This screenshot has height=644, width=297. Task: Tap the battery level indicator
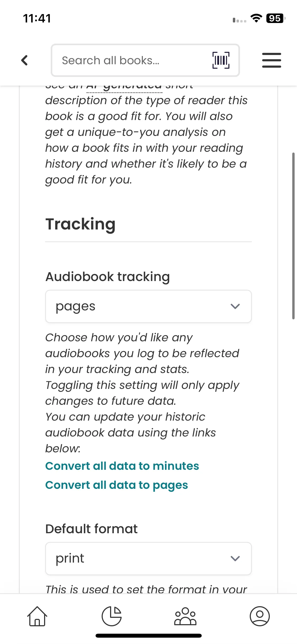(x=275, y=19)
